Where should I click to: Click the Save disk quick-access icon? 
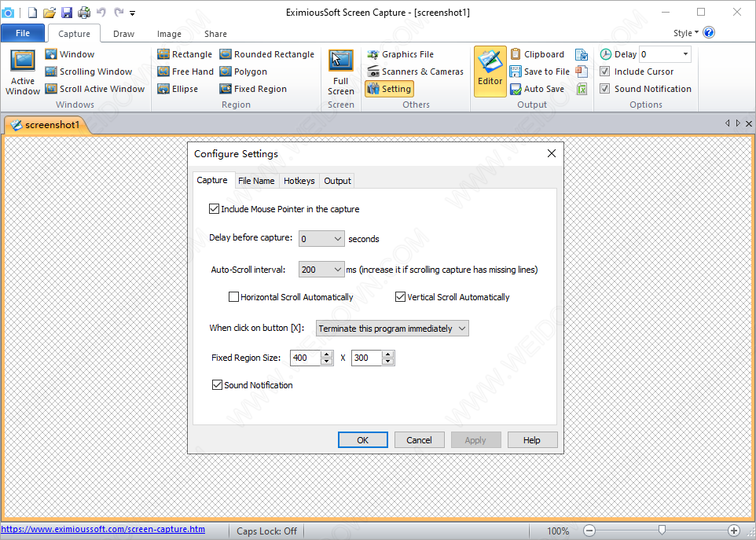point(67,13)
